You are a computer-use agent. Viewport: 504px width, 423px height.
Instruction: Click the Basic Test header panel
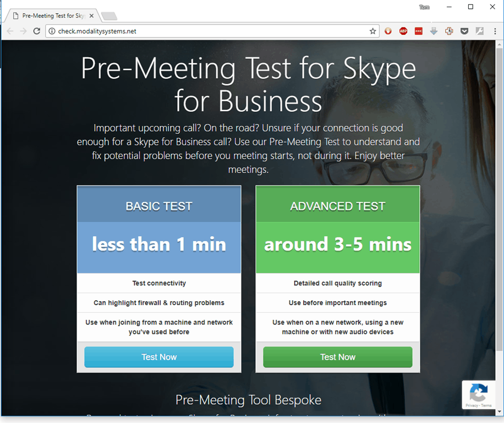pyautogui.click(x=159, y=207)
